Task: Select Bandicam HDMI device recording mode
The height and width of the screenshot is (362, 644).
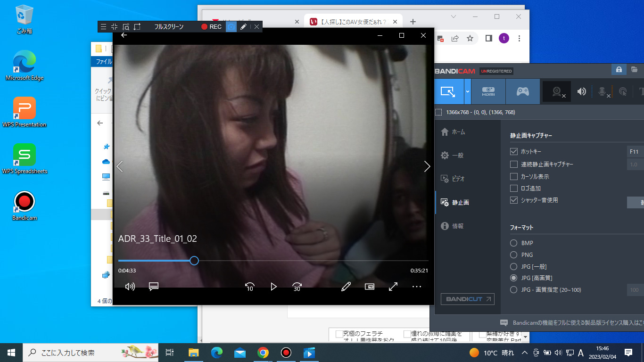Action: click(488, 91)
